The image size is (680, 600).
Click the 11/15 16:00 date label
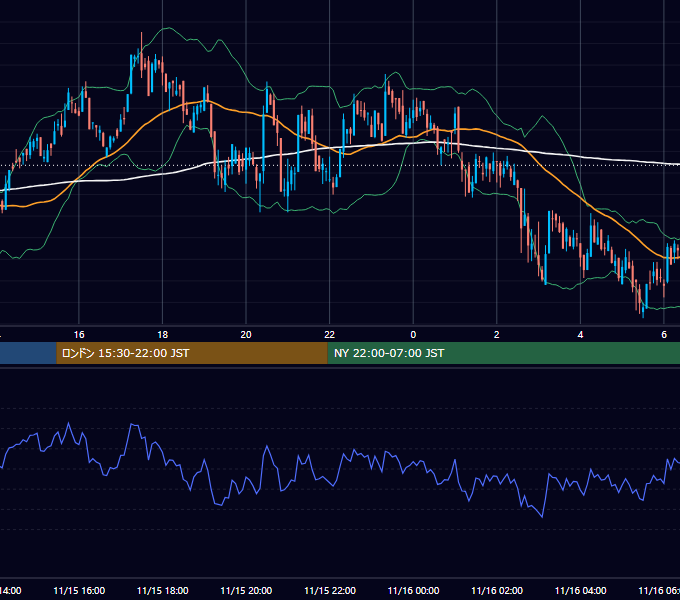click(x=79, y=590)
